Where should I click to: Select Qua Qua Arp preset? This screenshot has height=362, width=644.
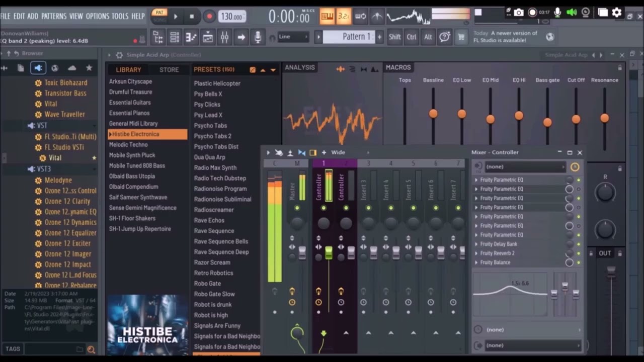click(x=209, y=157)
